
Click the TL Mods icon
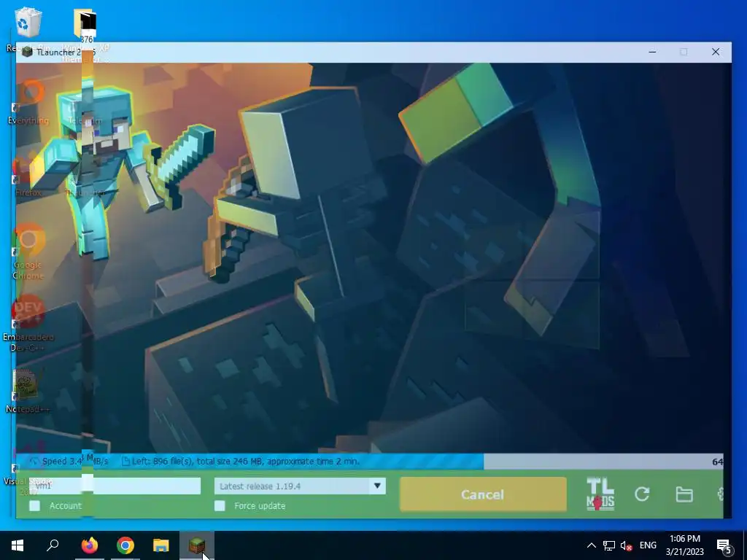[600, 494]
